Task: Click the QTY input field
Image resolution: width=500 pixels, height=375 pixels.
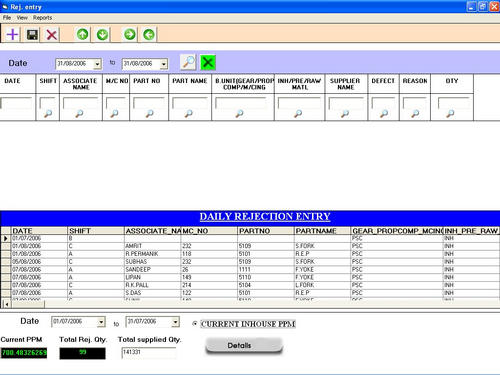Action: pyautogui.click(x=453, y=103)
